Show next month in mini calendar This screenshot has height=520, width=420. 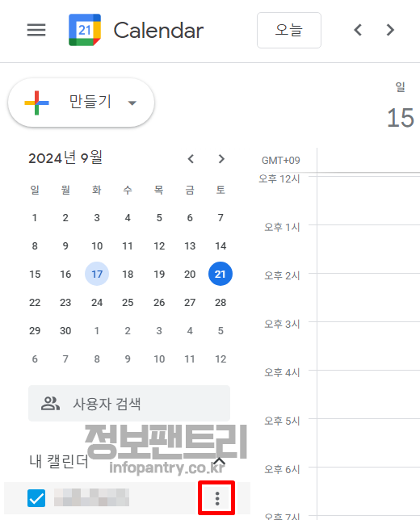pyautogui.click(x=221, y=159)
